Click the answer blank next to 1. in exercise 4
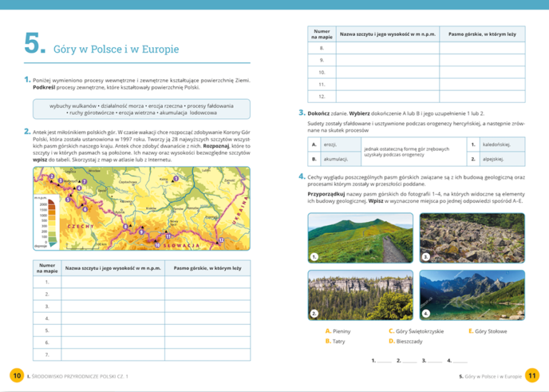549x392 pixels. coord(385,363)
